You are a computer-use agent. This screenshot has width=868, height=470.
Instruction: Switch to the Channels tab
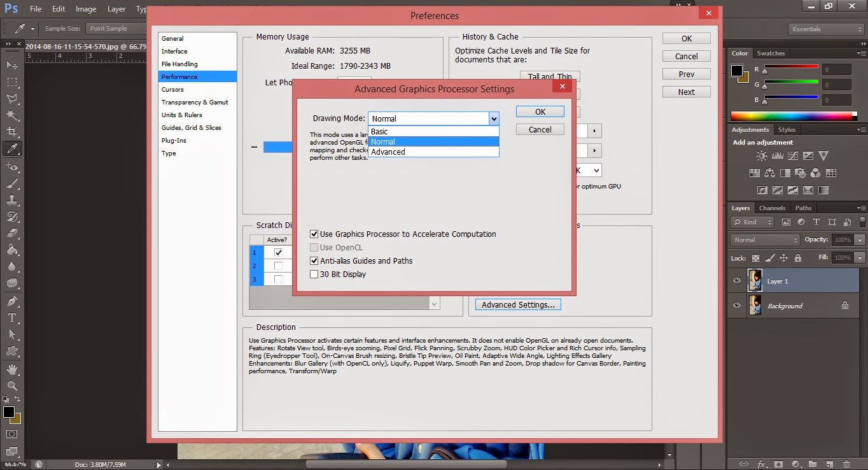(772, 208)
